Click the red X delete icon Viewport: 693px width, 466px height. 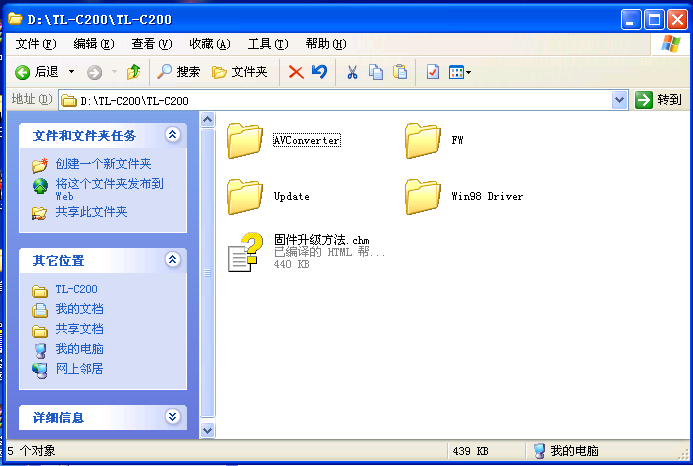click(296, 72)
